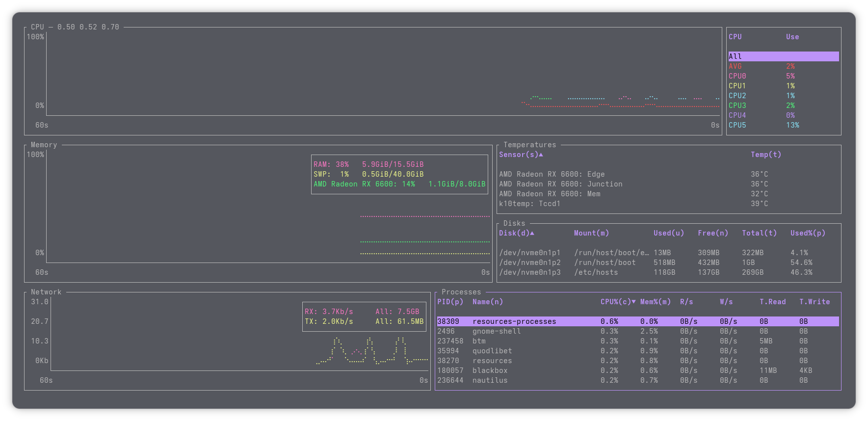
Task: Click the PID(p) column header
Action: click(450, 302)
